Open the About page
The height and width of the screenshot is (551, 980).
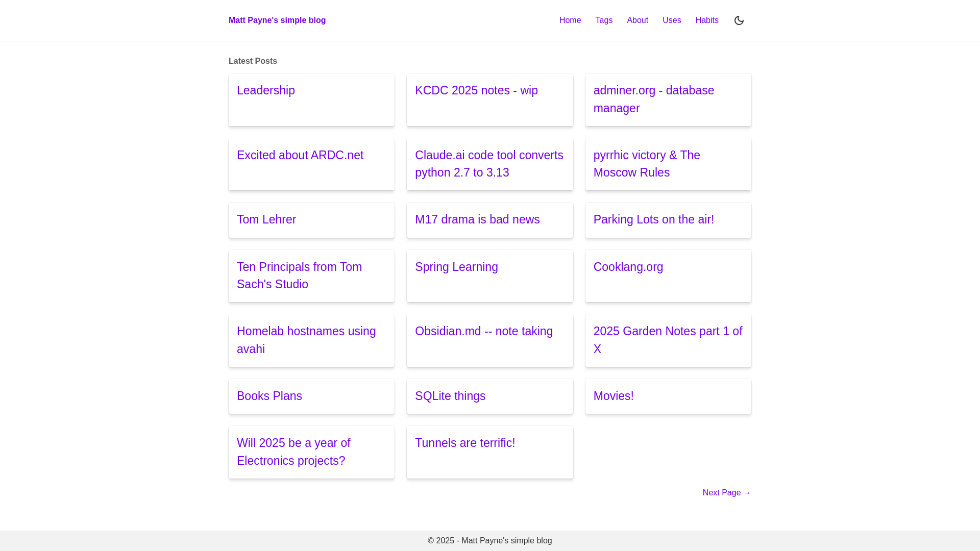[638, 20]
